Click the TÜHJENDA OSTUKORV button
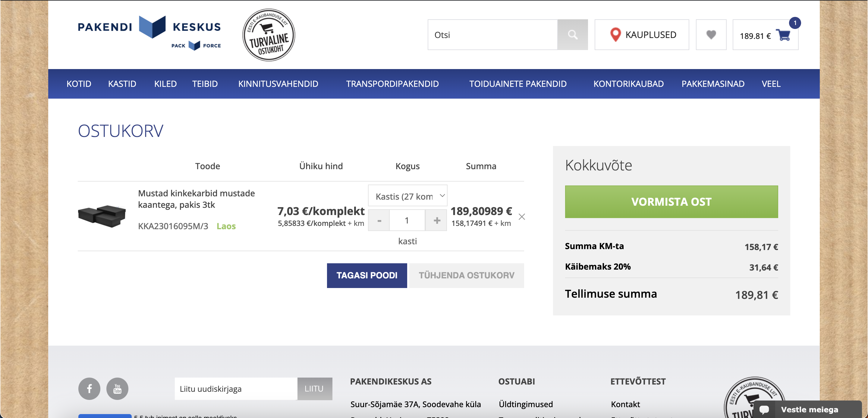Screen dimensions: 868x418 click(x=466, y=275)
